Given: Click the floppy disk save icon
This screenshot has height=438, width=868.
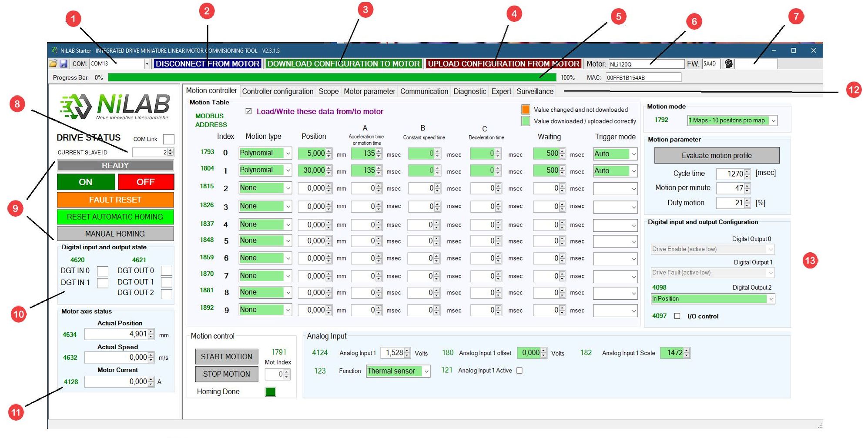Looking at the screenshot, I should click(x=64, y=64).
